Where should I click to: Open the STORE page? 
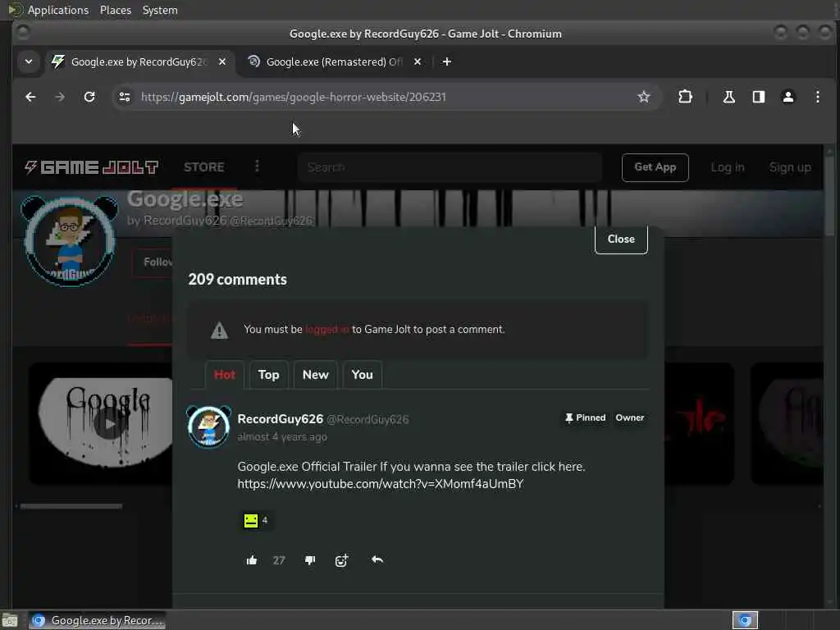tap(204, 167)
